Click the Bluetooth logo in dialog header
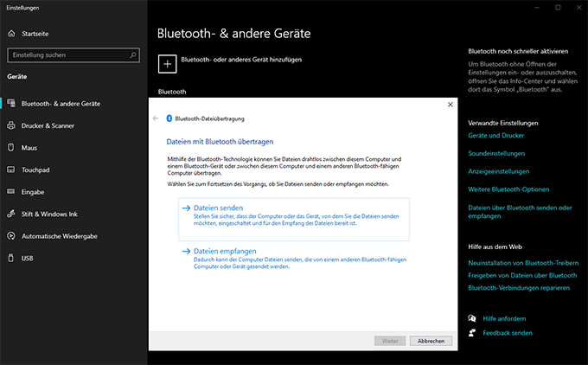 pos(169,118)
